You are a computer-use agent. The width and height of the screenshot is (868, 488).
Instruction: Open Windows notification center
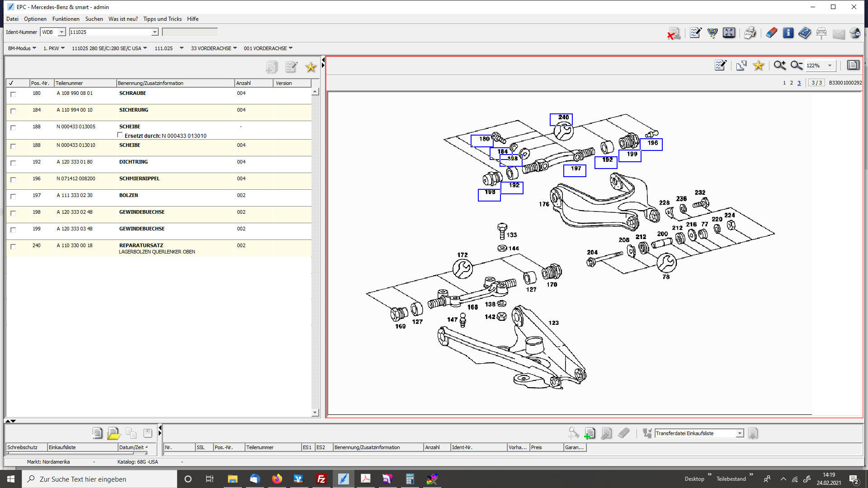click(854, 479)
